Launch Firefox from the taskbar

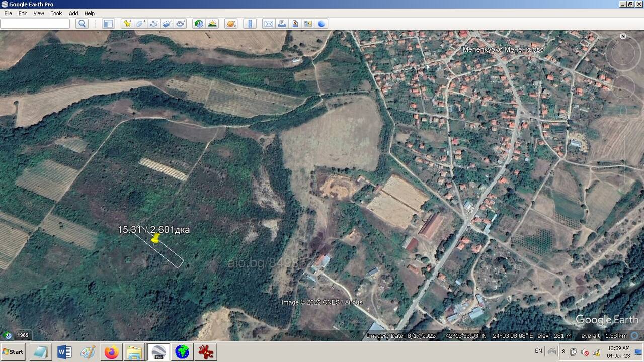tap(111, 352)
